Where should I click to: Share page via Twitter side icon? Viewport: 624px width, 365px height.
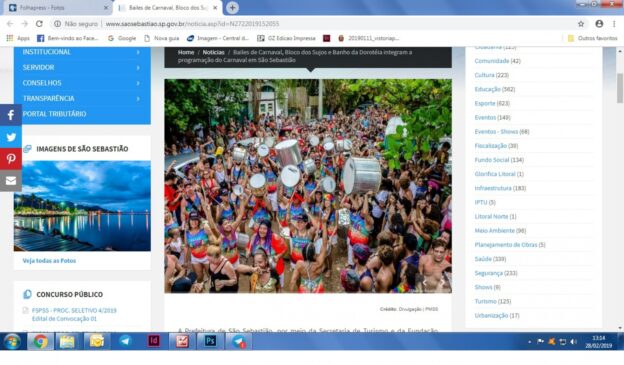tap(11, 137)
